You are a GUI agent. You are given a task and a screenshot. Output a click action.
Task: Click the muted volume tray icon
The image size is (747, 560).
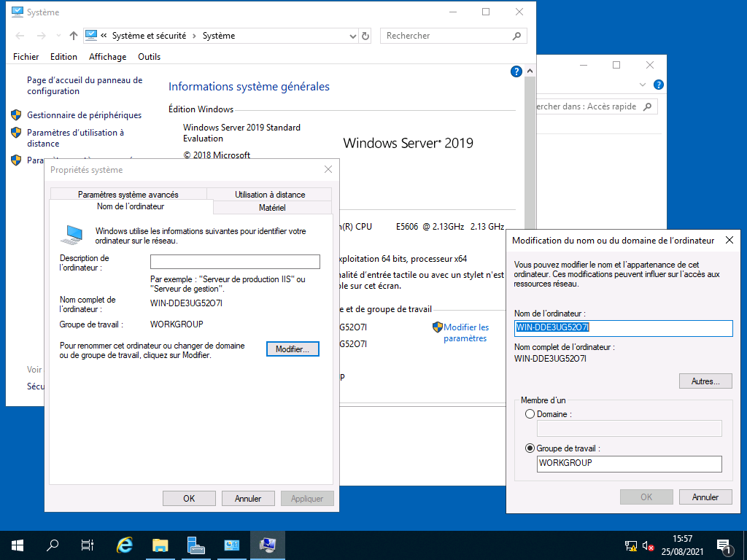tap(648, 545)
